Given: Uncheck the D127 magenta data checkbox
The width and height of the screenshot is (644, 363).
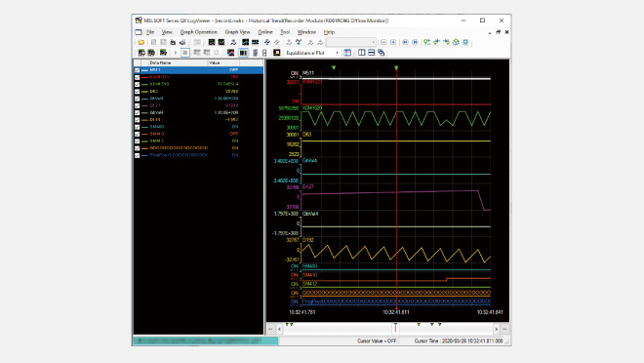Looking at the screenshot, I should click(x=138, y=105).
